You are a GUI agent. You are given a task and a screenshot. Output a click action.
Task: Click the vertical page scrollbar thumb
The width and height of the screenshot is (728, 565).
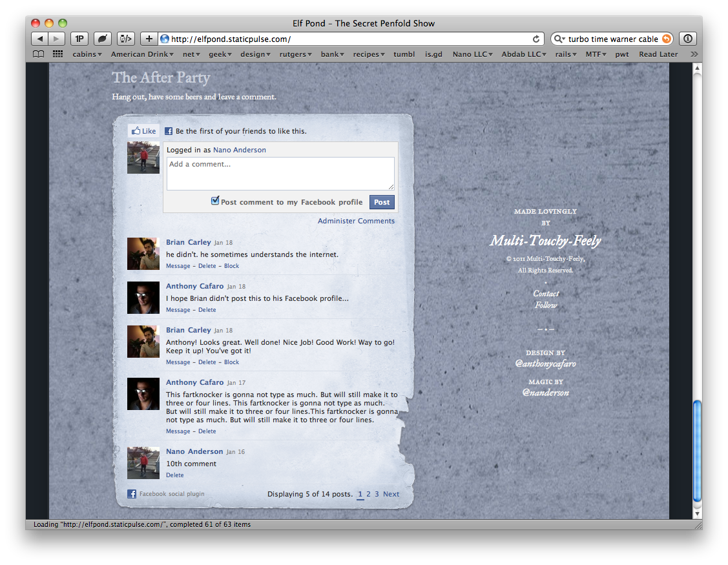[x=696, y=451]
